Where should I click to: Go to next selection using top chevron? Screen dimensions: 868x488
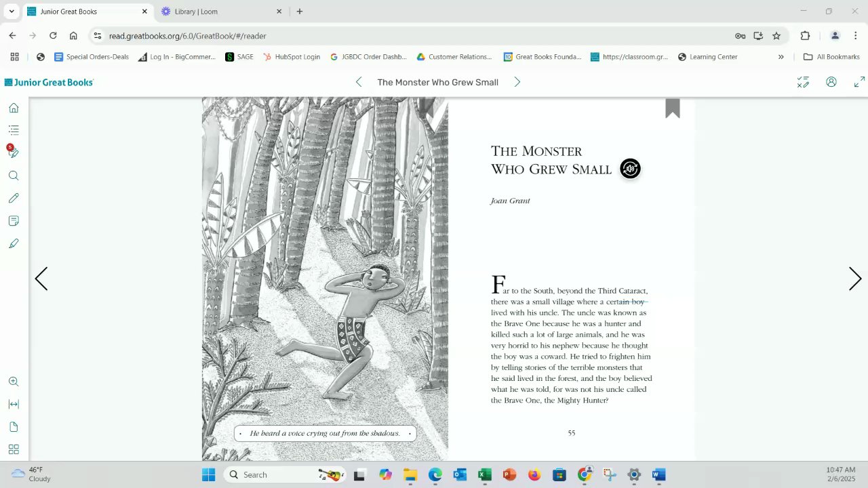[517, 82]
